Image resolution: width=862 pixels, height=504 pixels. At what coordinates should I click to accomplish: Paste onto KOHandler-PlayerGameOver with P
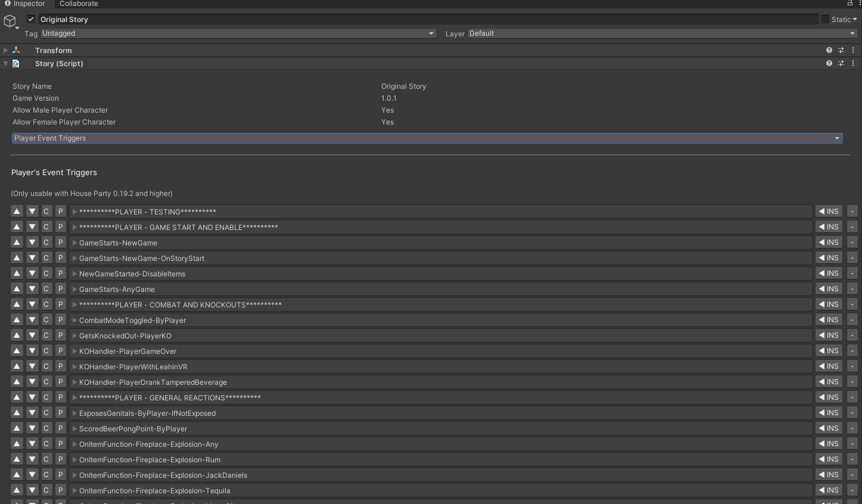(x=60, y=351)
